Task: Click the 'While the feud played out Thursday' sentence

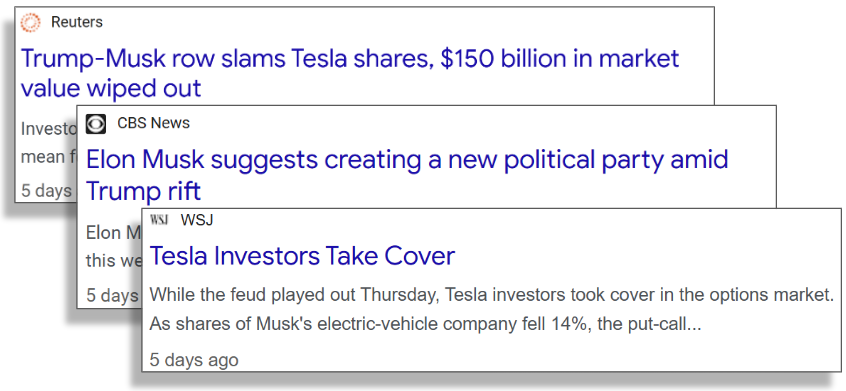Action: pyautogui.click(x=492, y=296)
